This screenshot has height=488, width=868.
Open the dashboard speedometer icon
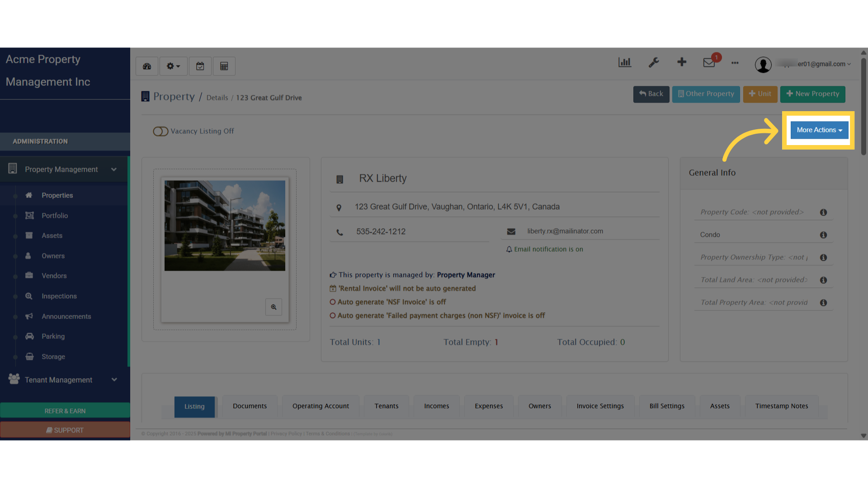(x=146, y=66)
